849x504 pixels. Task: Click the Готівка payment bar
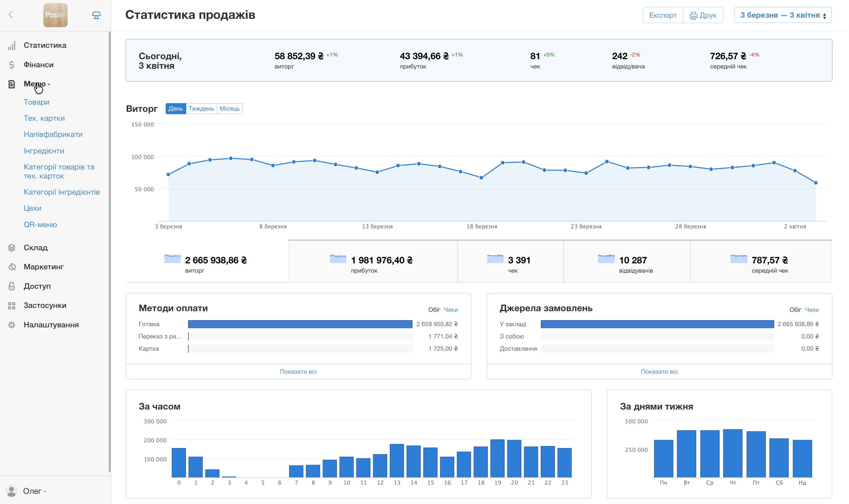pyautogui.click(x=300, y=324)
